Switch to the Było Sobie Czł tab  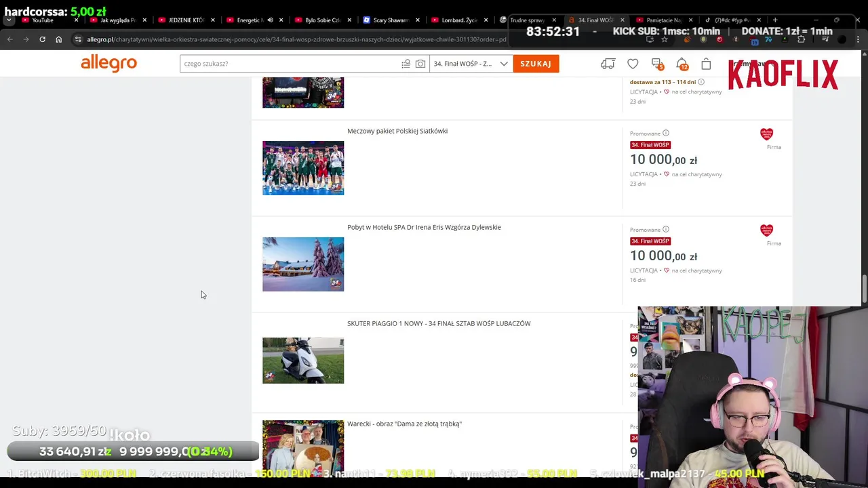323,20
